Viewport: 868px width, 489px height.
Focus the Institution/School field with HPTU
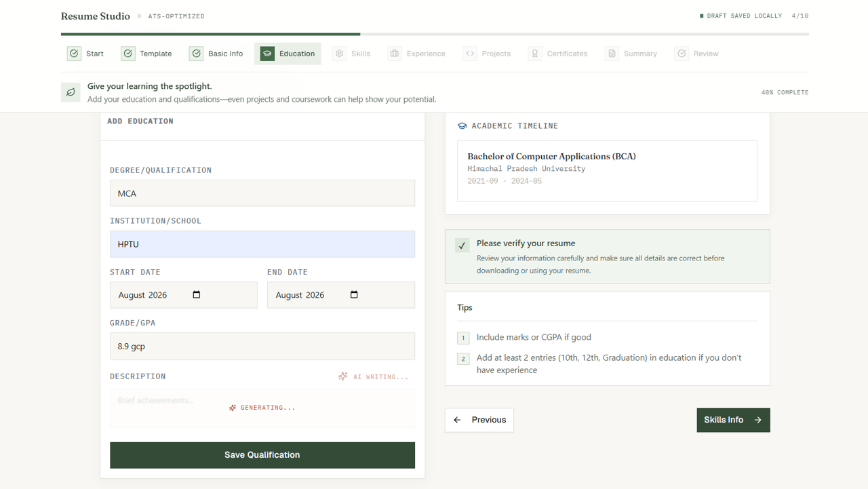coord(262,244)
